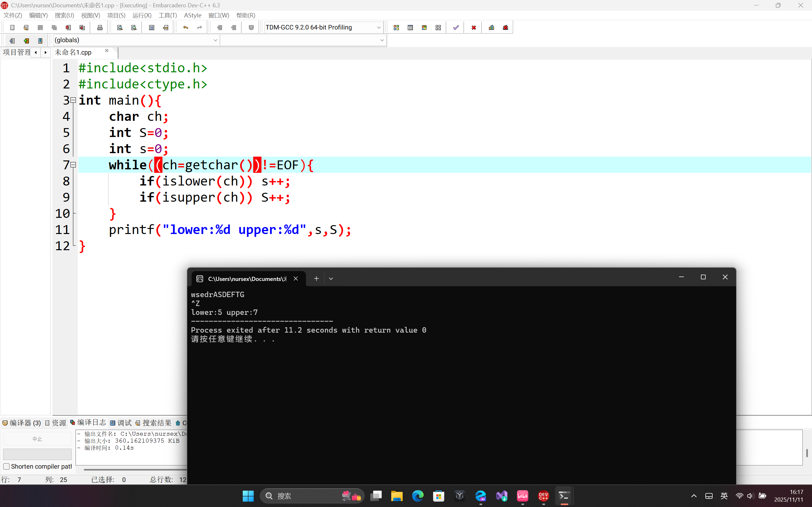Collapse the main function fold at line 3
The width and height of the screenshot is (812, 507).
[x=73, y=100]
